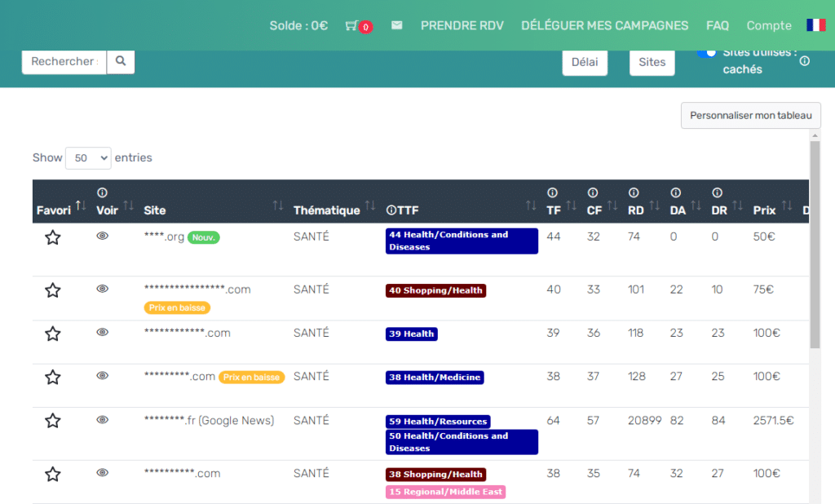The height and width of the screenshot is (504, 835).
Task: Click eye icon for 39 Health row
Action: pyautogui.click(x=102, y=332)
